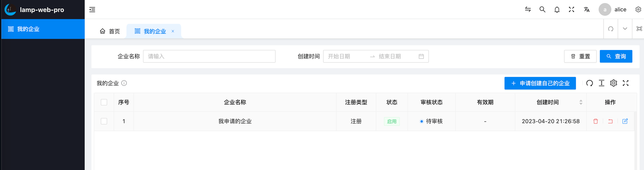The width and height of the screenshot is (644, 170).
Task: Open the tab actions dropdown chevron
Action: 625,29
